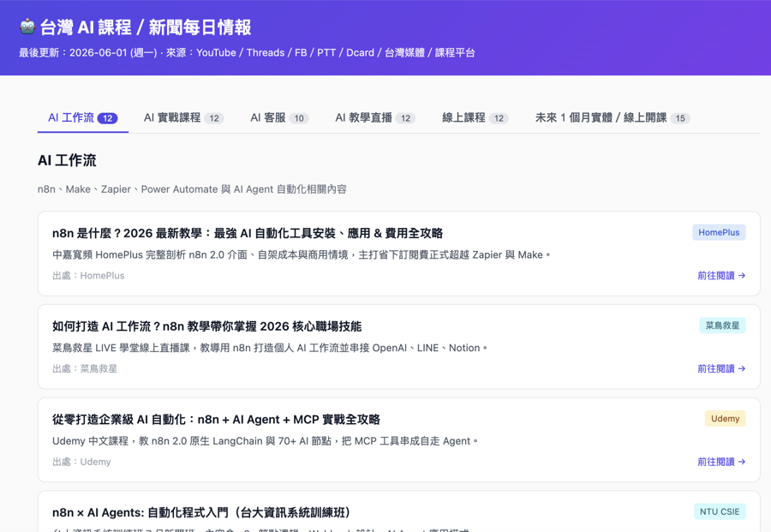Click the section subtitle starting with n8n、Make、Zapier
Screen dimensions: 771x532
pyautogui.click(x=192, y=189)
